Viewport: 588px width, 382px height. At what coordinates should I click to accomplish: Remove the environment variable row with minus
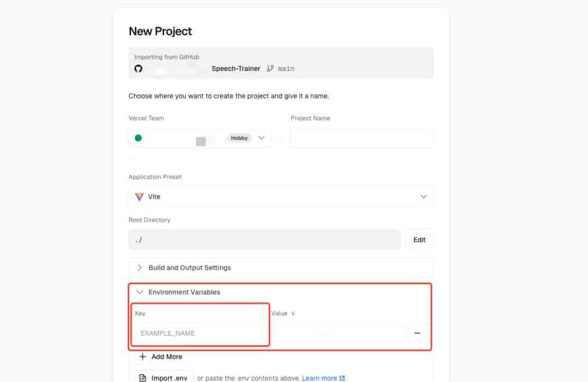[x=418, y=333]
